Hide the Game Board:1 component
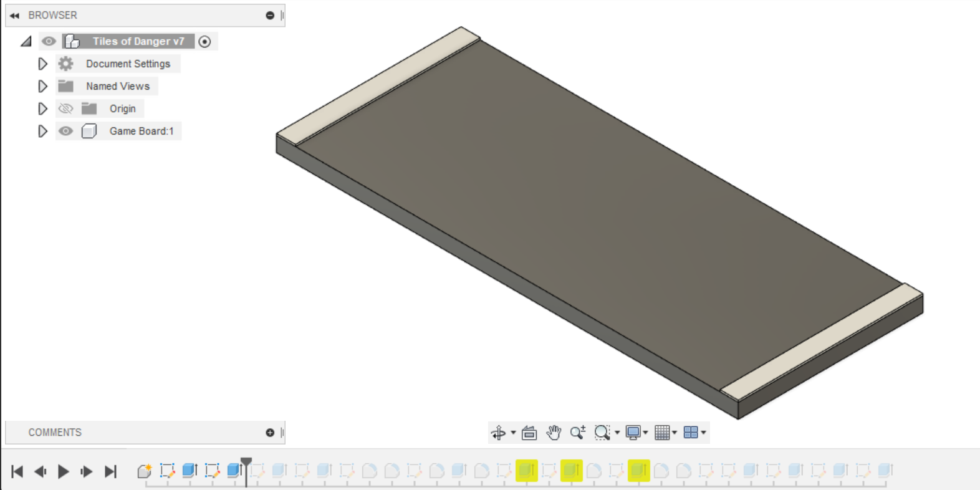980x490 pixels. [65, 131]
